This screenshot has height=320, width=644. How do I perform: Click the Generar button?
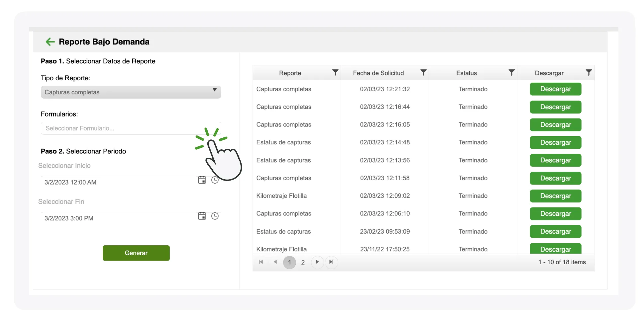pos(136,253)
